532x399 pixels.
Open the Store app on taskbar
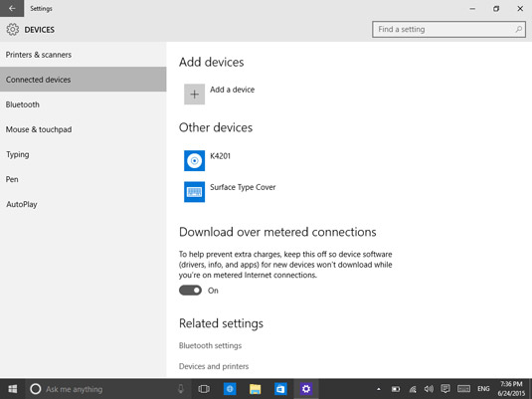[x=280, y=389]
